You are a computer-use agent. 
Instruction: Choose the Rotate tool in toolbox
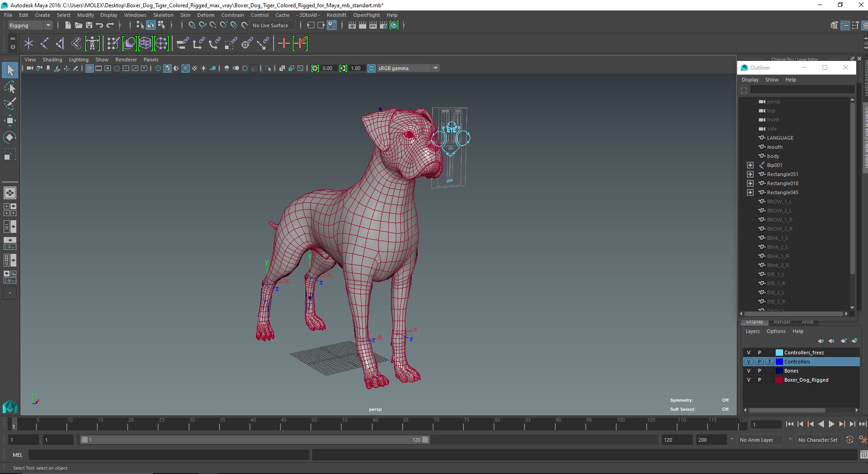pos(10,137)
